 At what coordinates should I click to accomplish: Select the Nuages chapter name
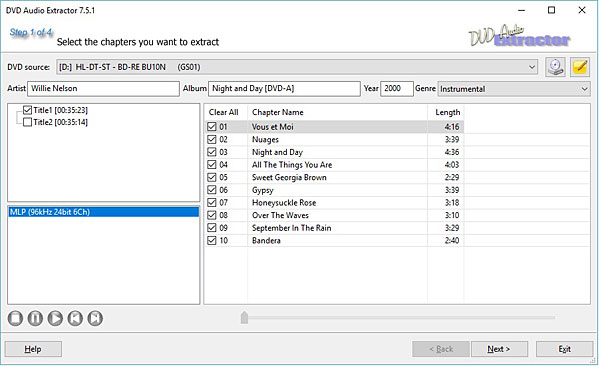(265, 140)
